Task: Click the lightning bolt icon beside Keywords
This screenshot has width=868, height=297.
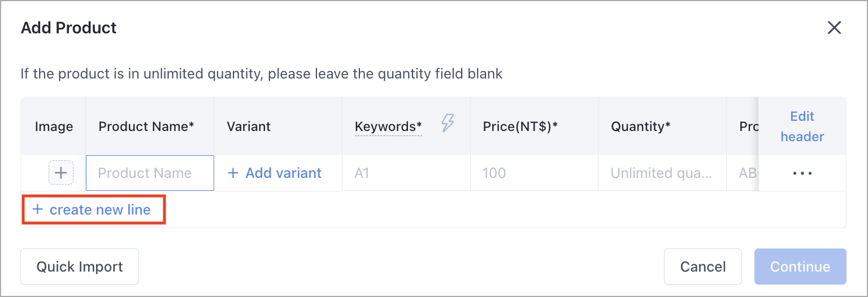Action: (448, 123)
